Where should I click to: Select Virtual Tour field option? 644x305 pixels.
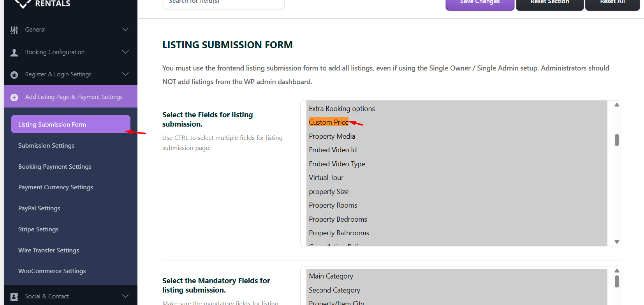pos(326,178)
